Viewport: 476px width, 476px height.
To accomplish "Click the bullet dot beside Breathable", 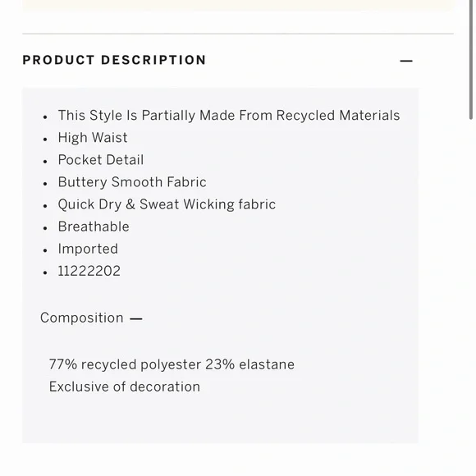I will point(45,228).
